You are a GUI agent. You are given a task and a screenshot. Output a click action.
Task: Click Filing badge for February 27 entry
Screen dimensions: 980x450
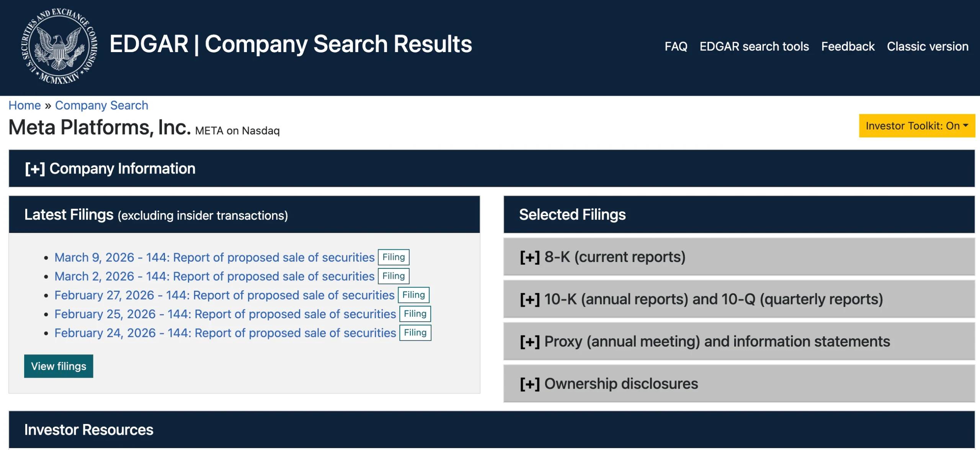413,295
